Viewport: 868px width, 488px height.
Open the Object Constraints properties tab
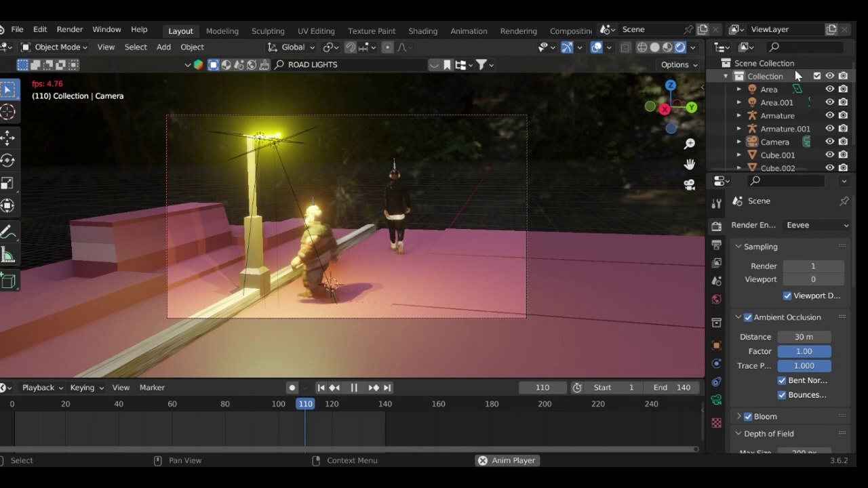pyautogui.click(x=717, y=382)
